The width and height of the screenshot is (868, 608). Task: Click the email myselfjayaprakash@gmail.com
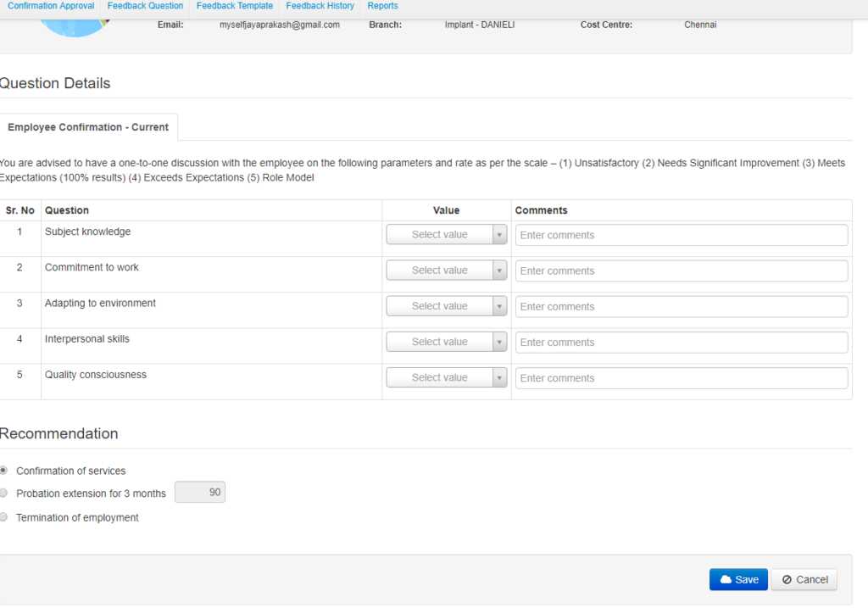click(280, 25)
